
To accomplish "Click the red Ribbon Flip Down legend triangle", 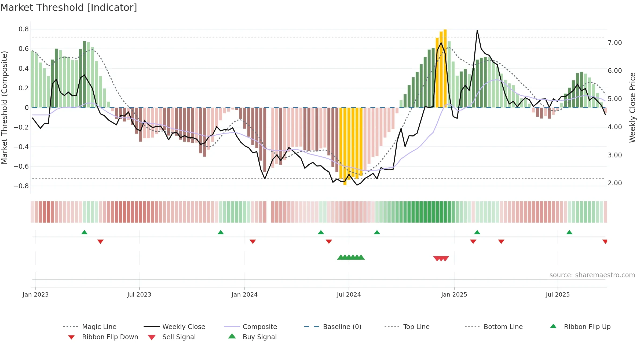I will pyautogui.click(x=71, y=337).
